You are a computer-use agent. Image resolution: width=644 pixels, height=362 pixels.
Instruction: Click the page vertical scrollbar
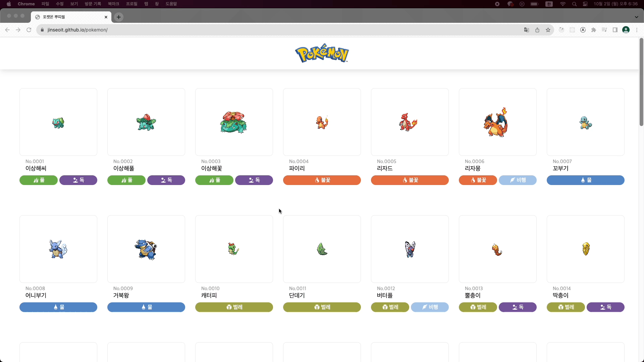tap(641, 82)
